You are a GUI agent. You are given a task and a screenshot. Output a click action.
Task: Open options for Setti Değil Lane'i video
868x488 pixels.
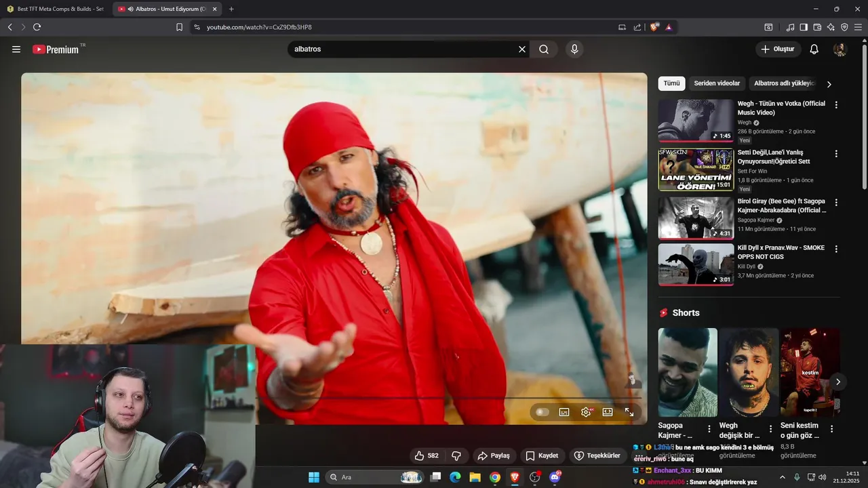[836, 154]
